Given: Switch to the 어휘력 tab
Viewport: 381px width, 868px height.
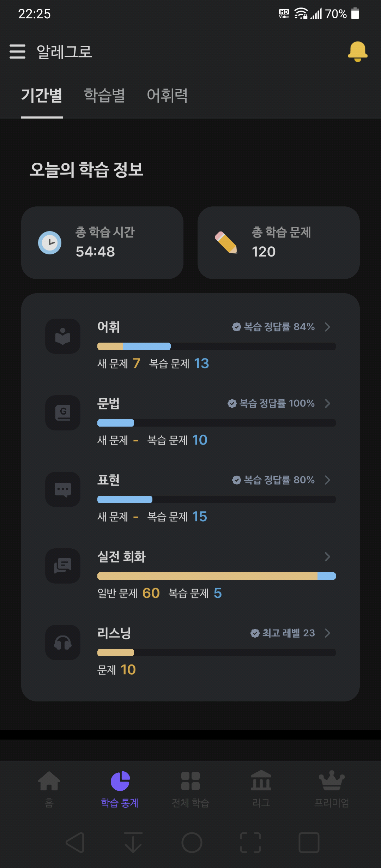Looking at the screenshot, I should (167, 96).
